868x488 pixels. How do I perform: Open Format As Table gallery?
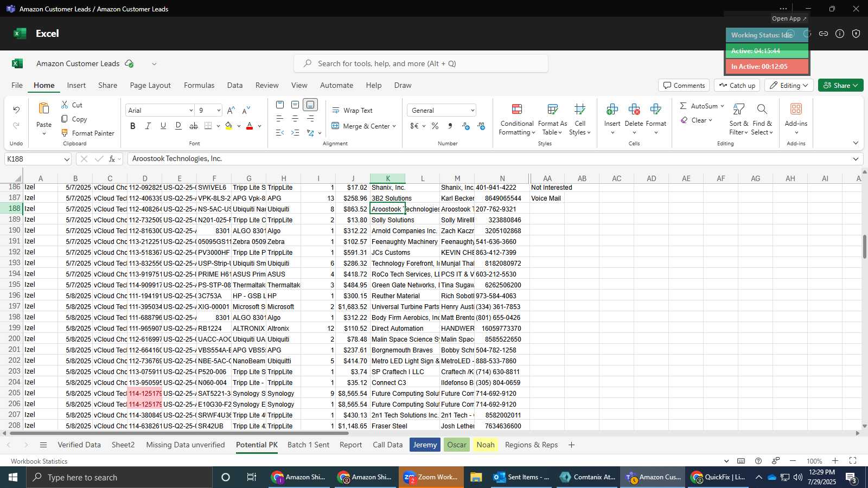click(x=552, y=119)
